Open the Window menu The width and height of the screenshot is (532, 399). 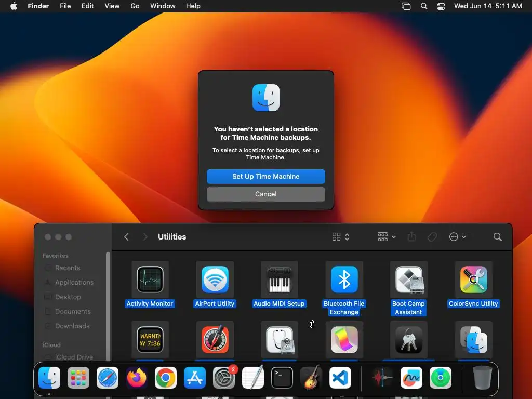(x=163, y=6)
